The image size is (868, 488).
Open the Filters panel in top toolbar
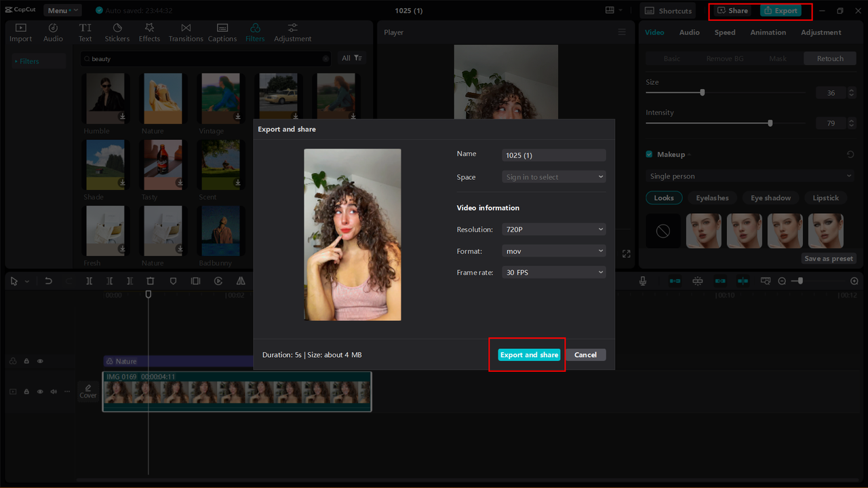point(255,32)
